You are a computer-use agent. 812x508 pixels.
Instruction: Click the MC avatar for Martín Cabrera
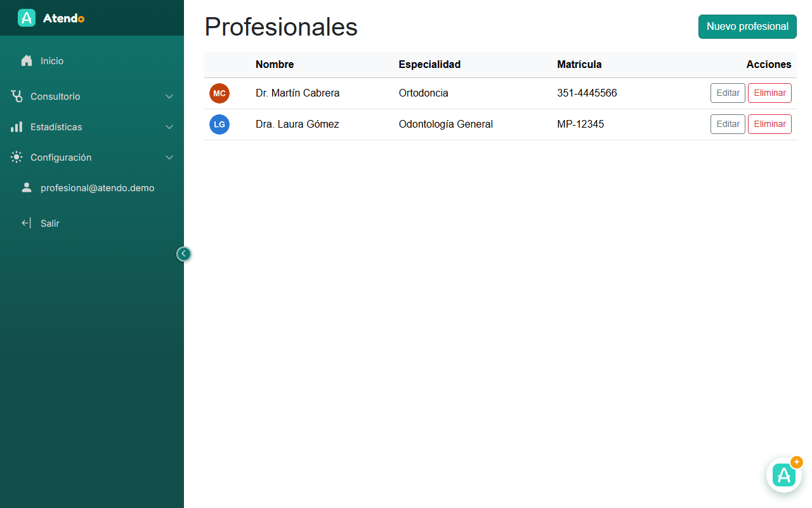point(219,93)
